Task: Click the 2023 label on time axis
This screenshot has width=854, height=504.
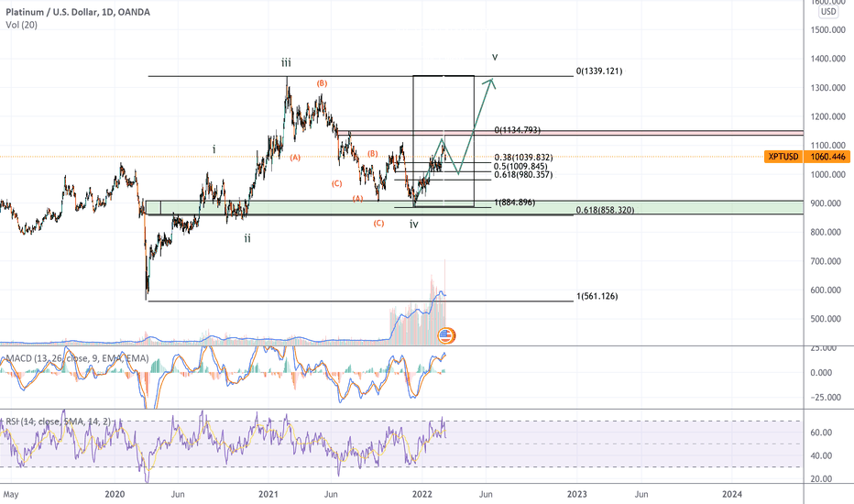Action: click(576, 494)
